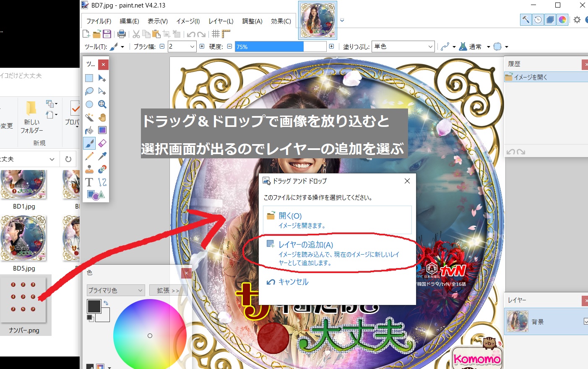
Task: Toggle pixel grid display
Action: pos(216,34)
